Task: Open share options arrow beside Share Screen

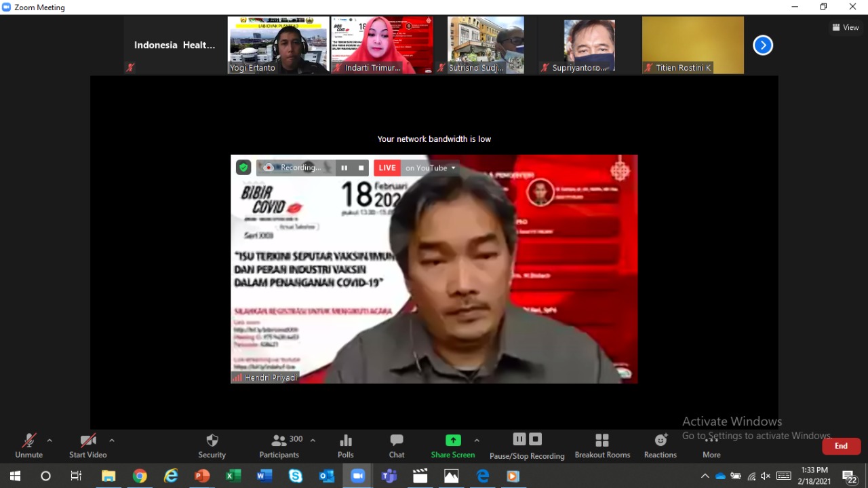Action: coord(477,440)
